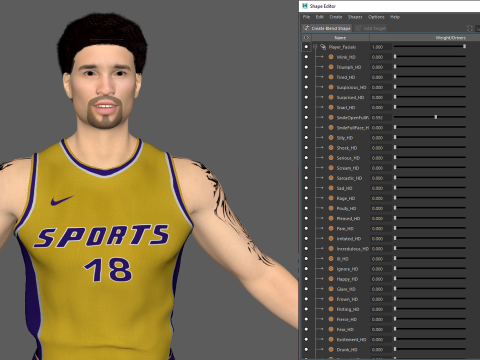Click the frame icon right of Add Target
This screenshot has height=360, width=480.
470,28
